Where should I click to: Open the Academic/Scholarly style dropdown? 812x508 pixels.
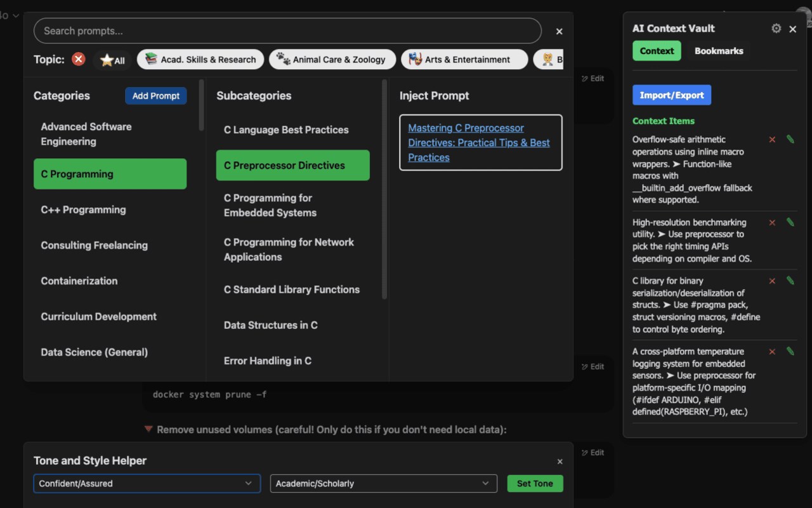click(383, 483)
